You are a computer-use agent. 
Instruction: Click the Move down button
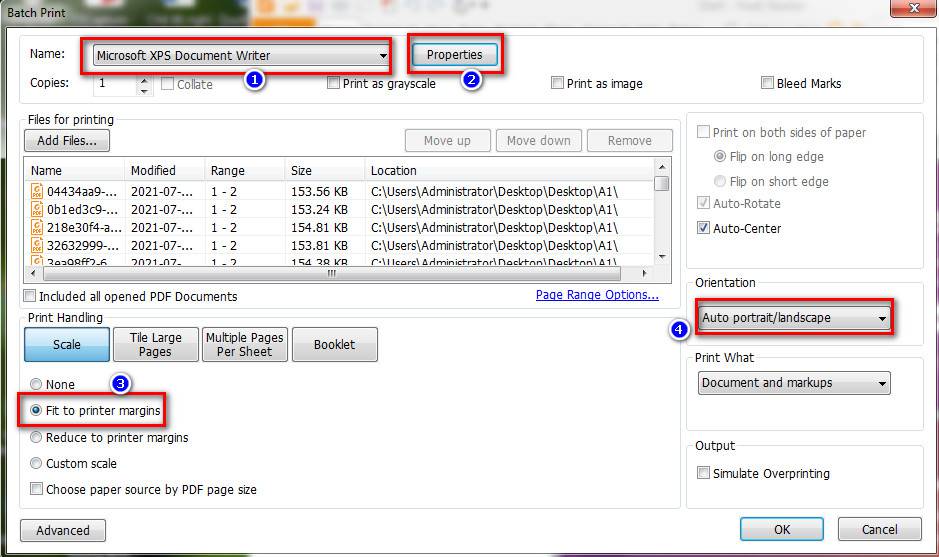tap(538, 141)
